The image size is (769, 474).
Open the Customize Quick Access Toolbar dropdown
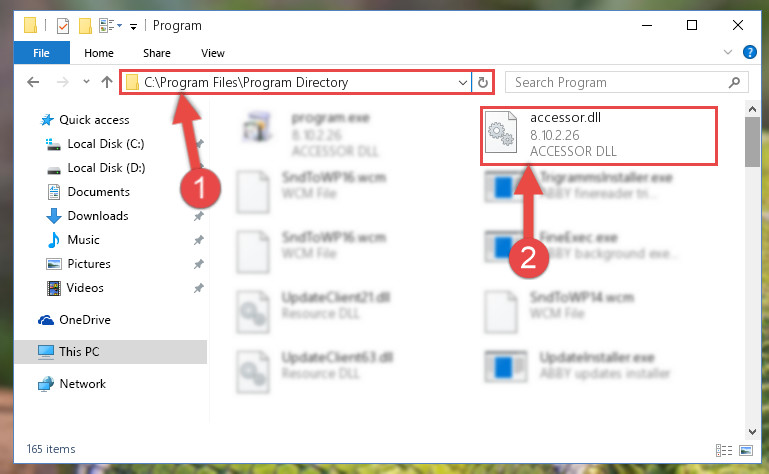click(x=133, y=27)
